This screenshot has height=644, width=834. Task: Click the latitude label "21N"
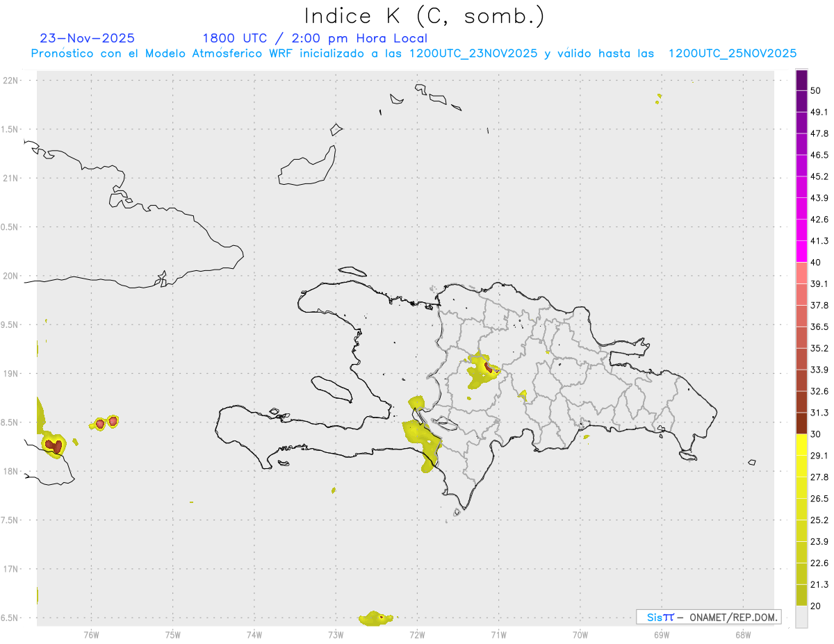(11, 178)
